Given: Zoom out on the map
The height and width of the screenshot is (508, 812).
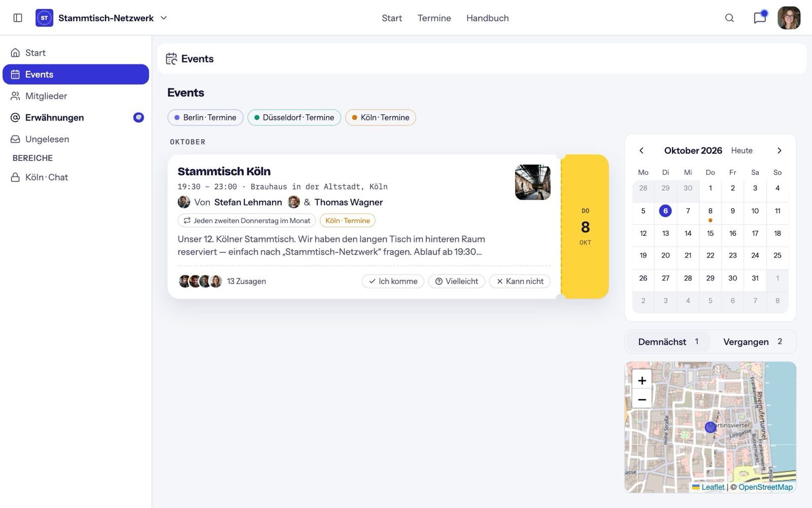Looking at the screenshot, I should pyautogui.click(x=642, y=399).
